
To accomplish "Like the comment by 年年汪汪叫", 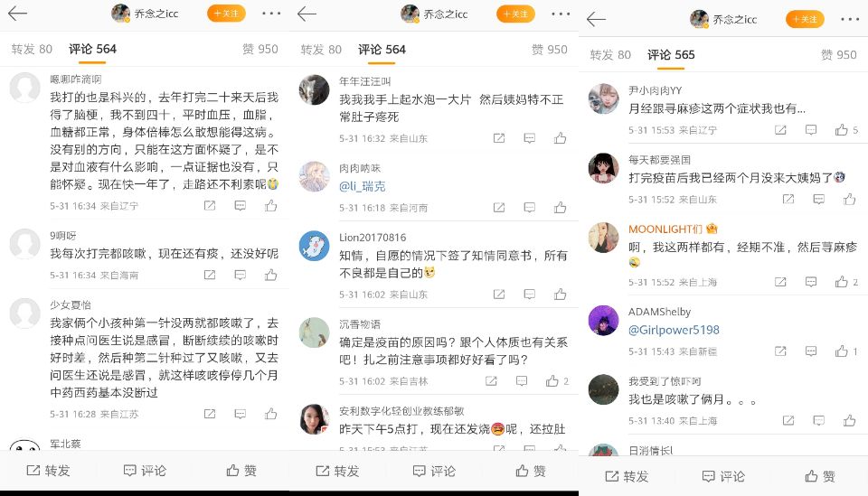I will point(561,138).
